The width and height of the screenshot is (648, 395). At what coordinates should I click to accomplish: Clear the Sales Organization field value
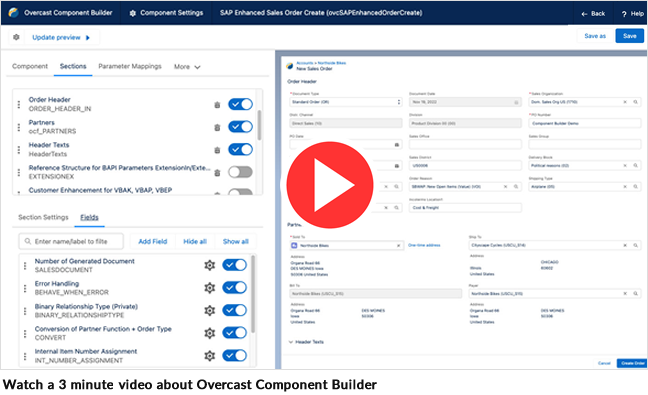click(625, 102)
